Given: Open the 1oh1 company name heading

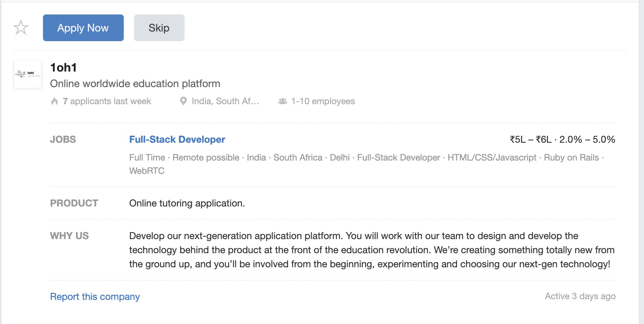Looking at the screenshot, I should coord(63,67).
